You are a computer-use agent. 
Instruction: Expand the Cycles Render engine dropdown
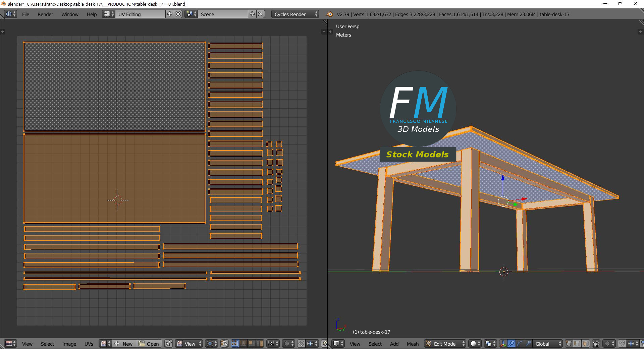point(296,14)
